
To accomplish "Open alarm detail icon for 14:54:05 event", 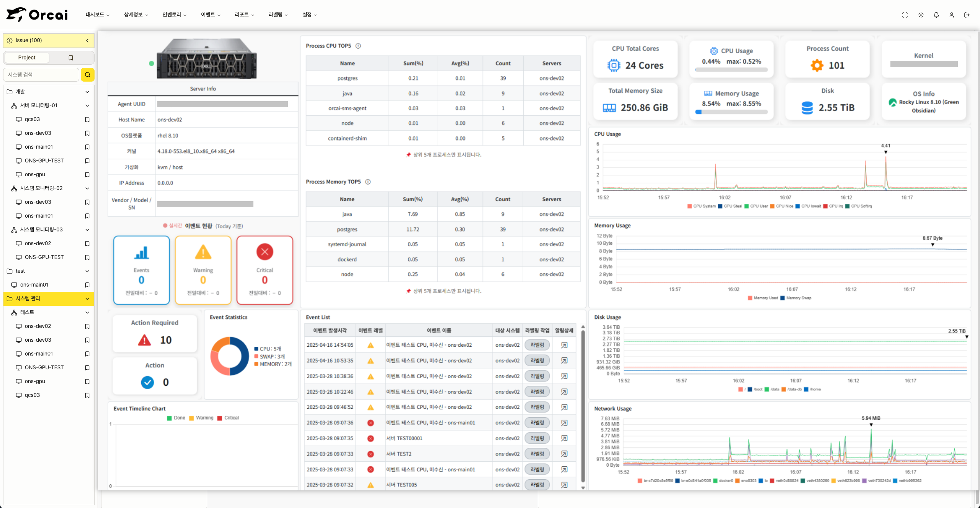I will coord(564,345).
